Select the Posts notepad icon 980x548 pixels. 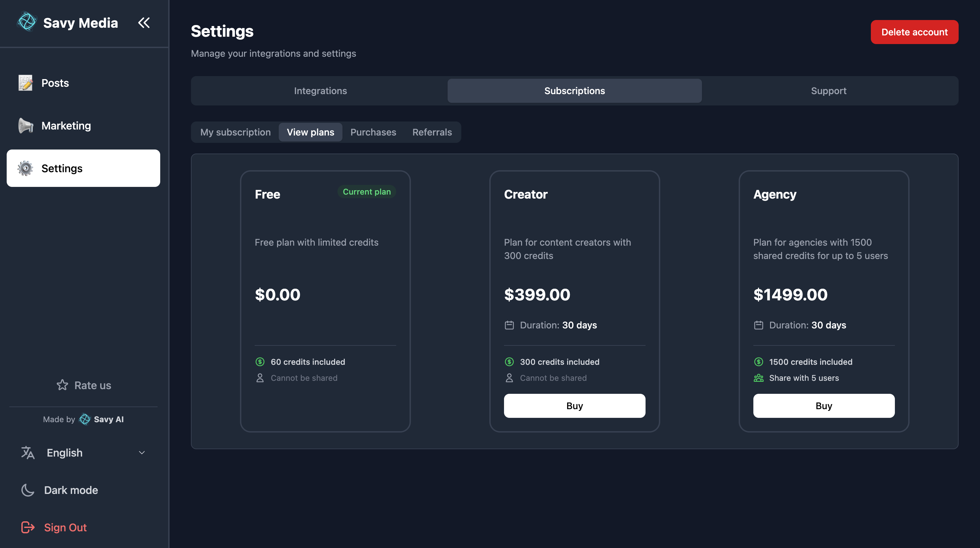point(25,83)
